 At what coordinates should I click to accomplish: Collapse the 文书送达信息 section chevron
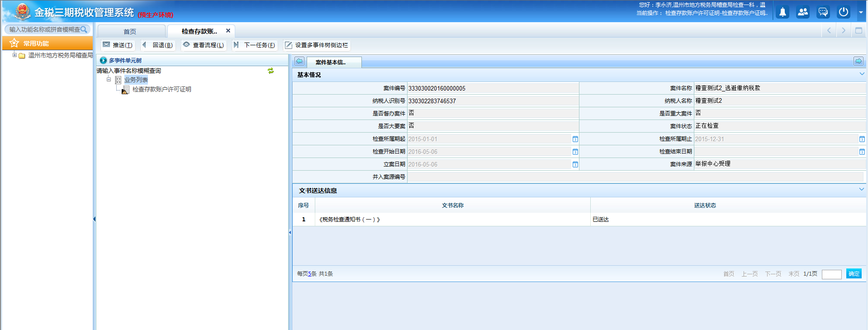click(x=862, y=189)
